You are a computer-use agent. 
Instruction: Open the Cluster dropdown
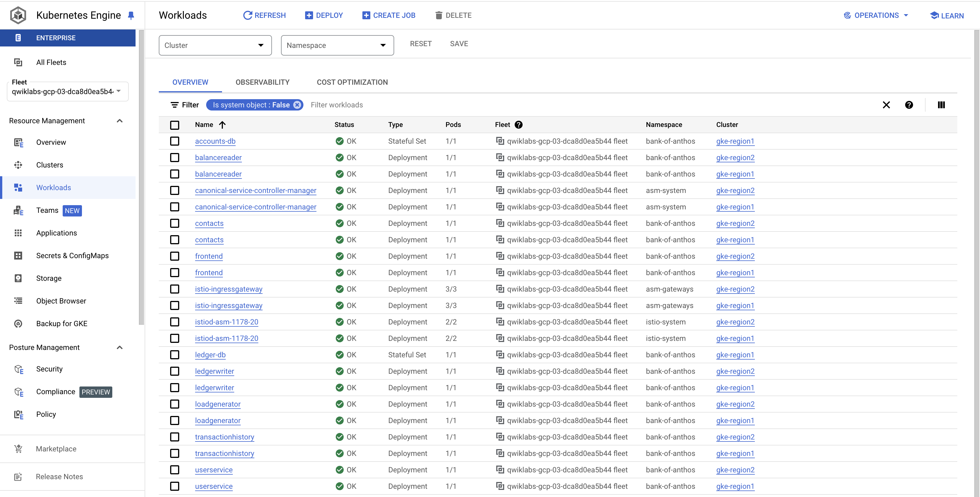[215, 45]
